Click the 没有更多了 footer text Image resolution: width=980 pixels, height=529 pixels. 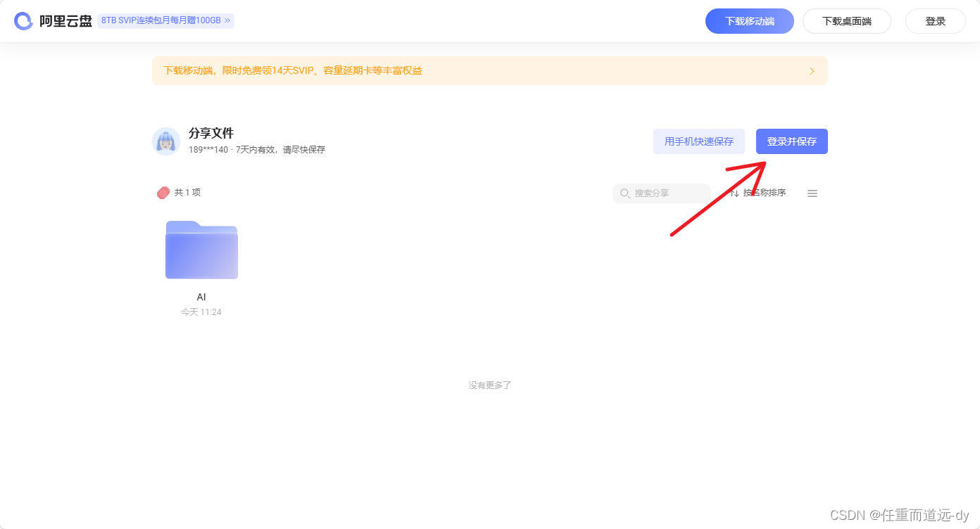tap(490, 385)
